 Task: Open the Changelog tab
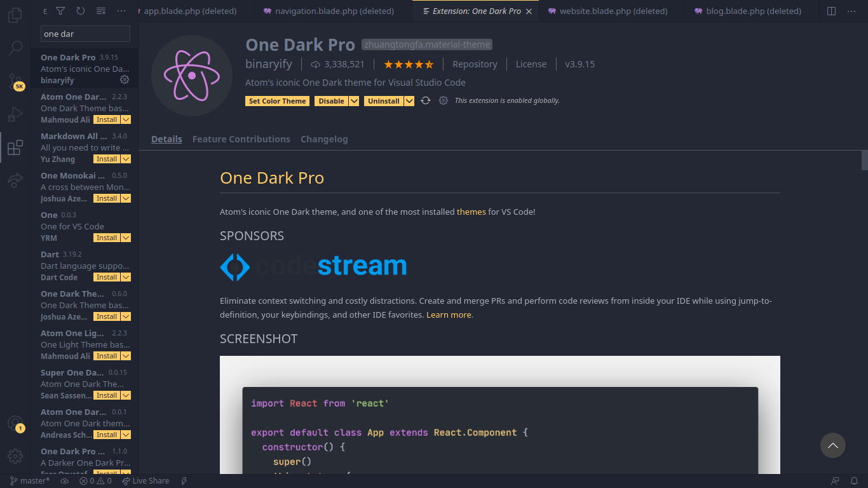click(x=324, y=139)
